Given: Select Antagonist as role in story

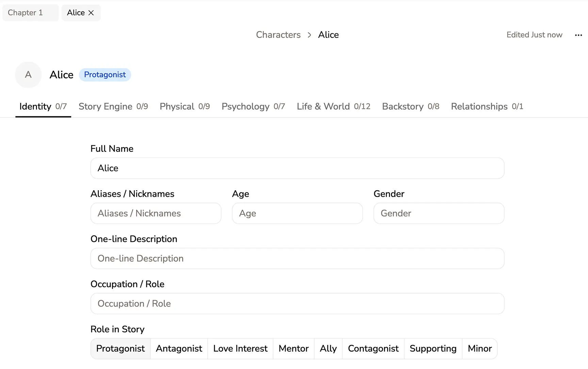Looking at the screenshot, I should 179,349.
